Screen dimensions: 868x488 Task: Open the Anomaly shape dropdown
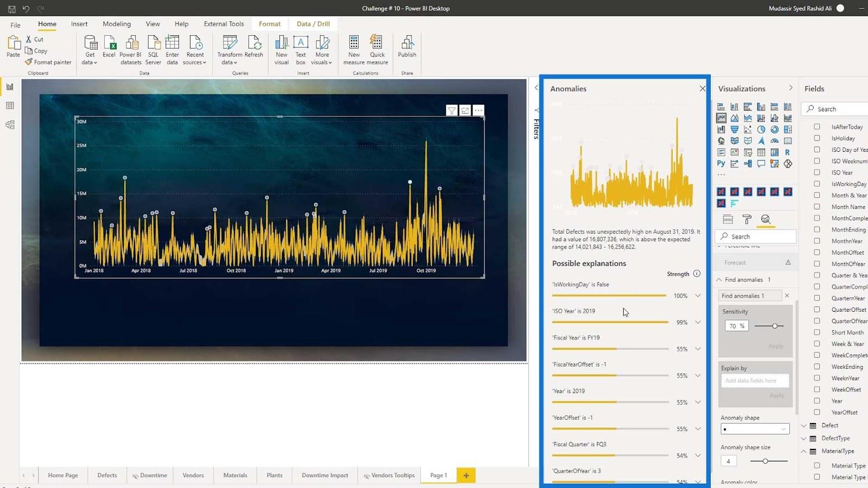tap(755, 429)
